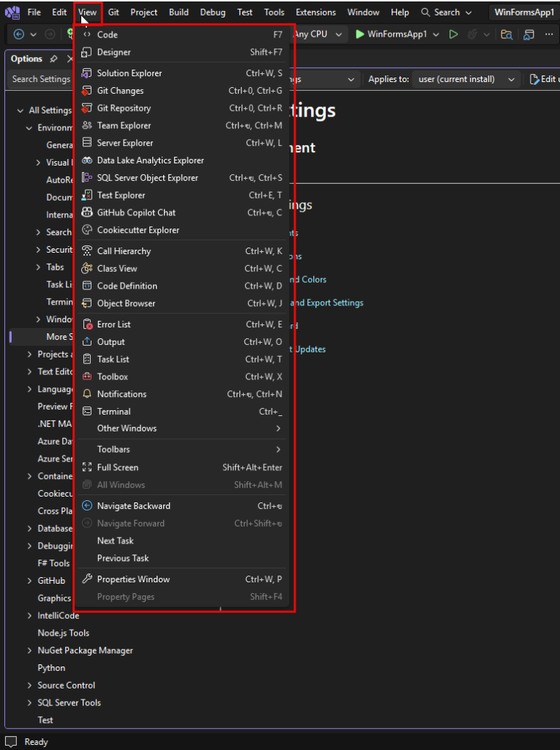The width and height of the screenshot is (560, 750).
Task: Collapse the All Settings tree node
Action: pyautogui.click(x=20, y=111)
